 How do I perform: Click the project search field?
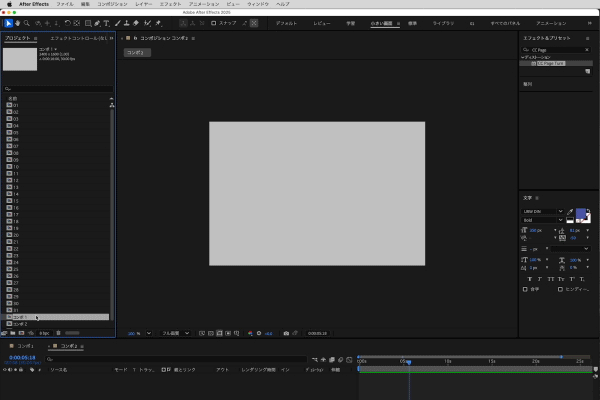[x=58, y=89]
